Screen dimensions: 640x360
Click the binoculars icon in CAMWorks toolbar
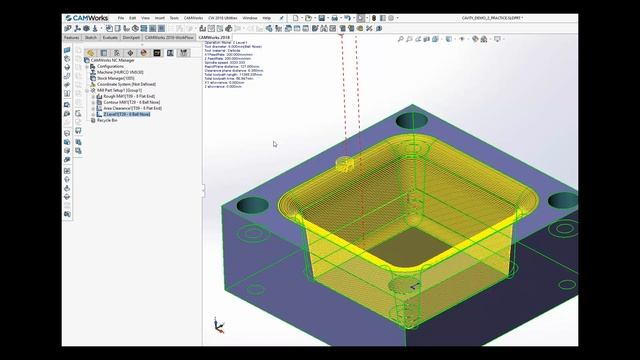pyautogui.click(x=324, y=28)
